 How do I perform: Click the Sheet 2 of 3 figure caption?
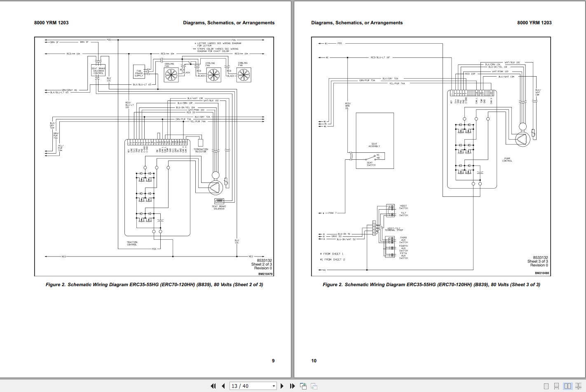154,285
